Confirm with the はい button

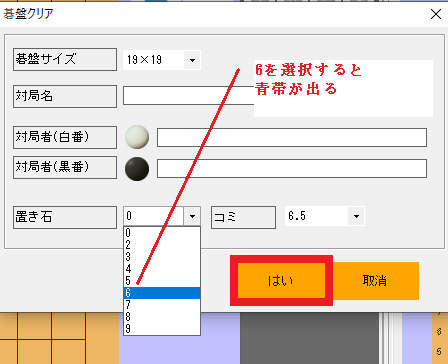pyautogui.click(x=281, y=280)
